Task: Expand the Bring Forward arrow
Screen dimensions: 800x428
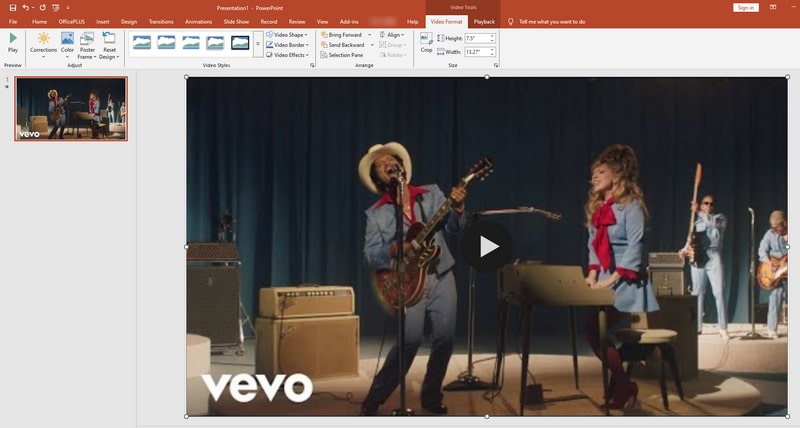Action: click(x=369, y=35)
